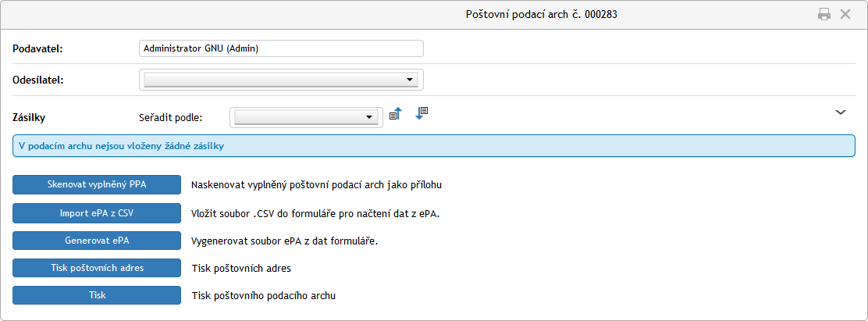Sort shipments with the down-arrow icon

point(422,113)
